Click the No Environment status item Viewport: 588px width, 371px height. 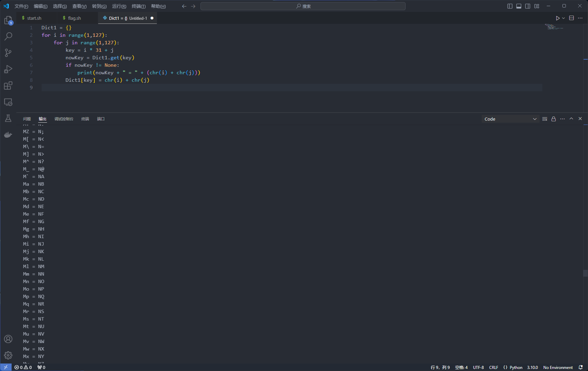pos(558,367)
